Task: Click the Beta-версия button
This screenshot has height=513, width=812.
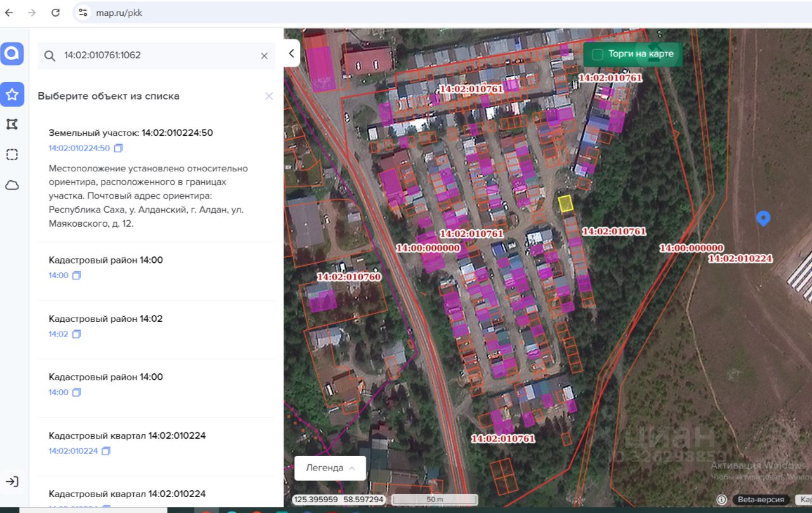Action: [x=761, y=500]
